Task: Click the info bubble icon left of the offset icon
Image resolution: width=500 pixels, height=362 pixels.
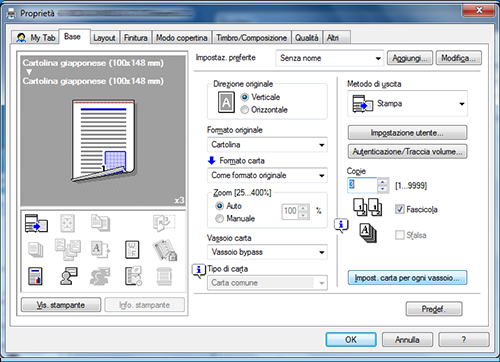Action: pyautogui.click(x=341, y=226)
